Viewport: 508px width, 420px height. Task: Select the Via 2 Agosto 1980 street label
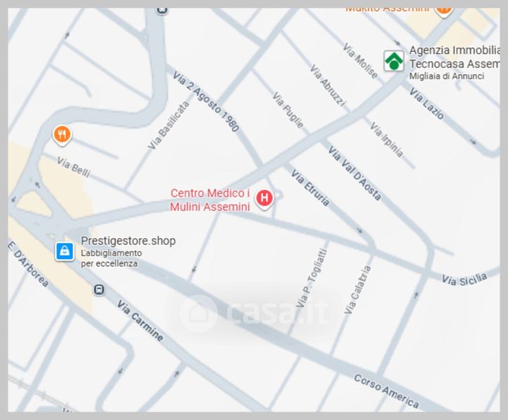click(x=206, y=101)
